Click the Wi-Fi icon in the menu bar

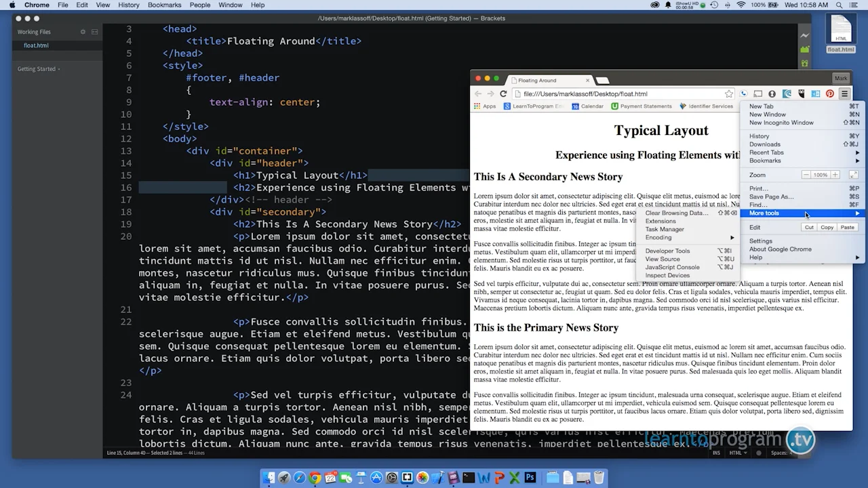[x=741, y=5]
